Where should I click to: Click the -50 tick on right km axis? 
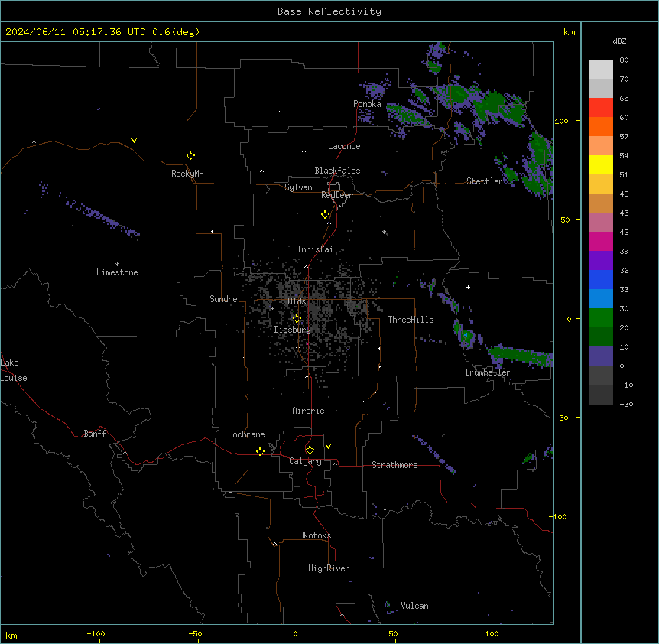click(561, 418)
